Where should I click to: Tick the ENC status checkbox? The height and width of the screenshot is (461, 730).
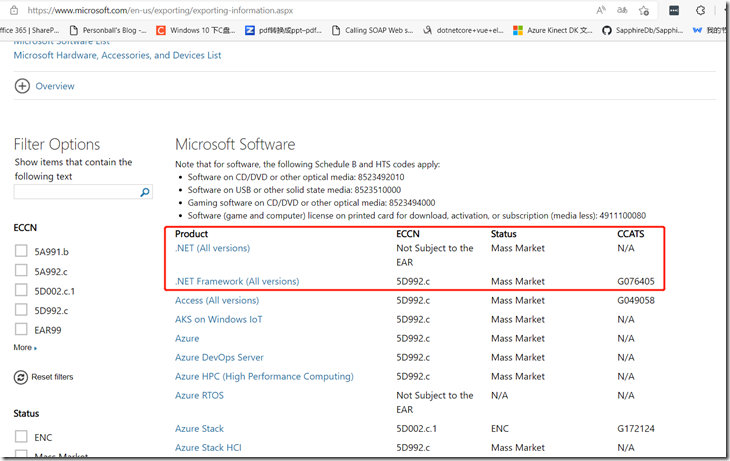[21, 437]
